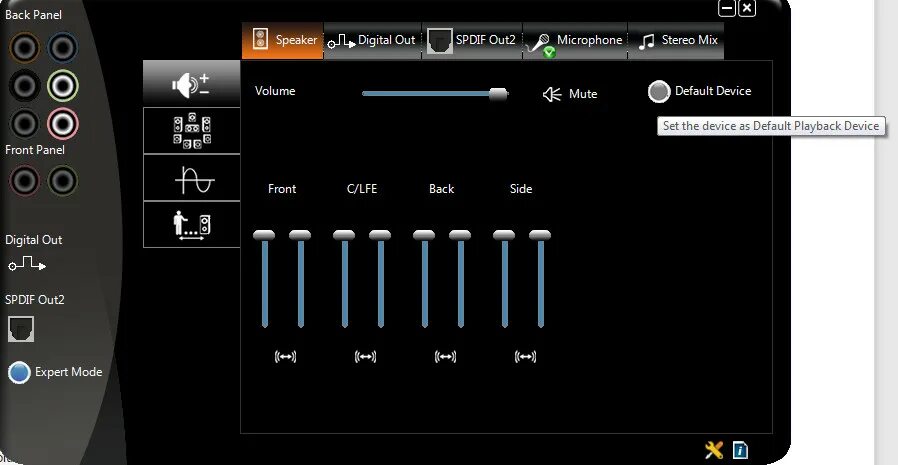Click the Front right channel slider knob
This screenshot has height=465, width=898.
[x=300, y=235]
